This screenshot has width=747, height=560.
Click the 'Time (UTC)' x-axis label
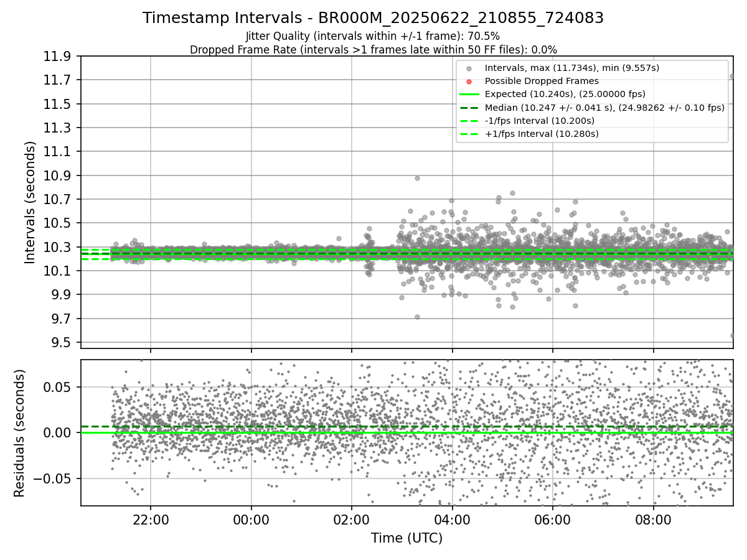click(406, 538)
